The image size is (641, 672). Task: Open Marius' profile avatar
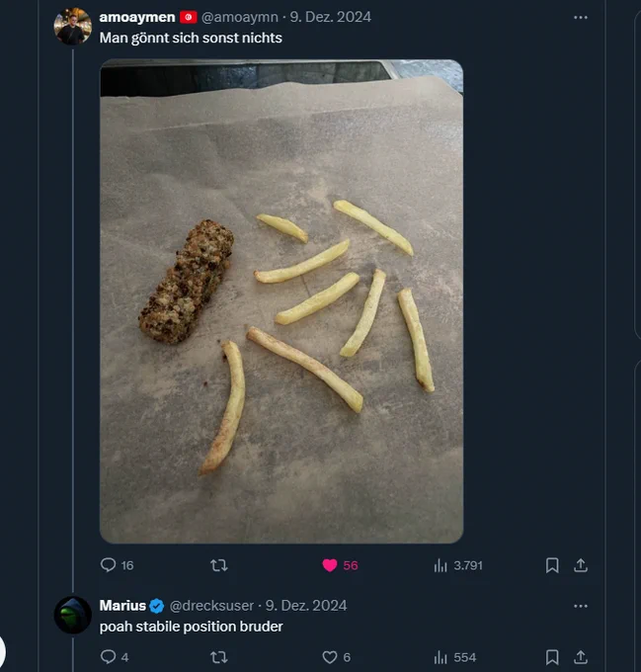tap(72, 615)
